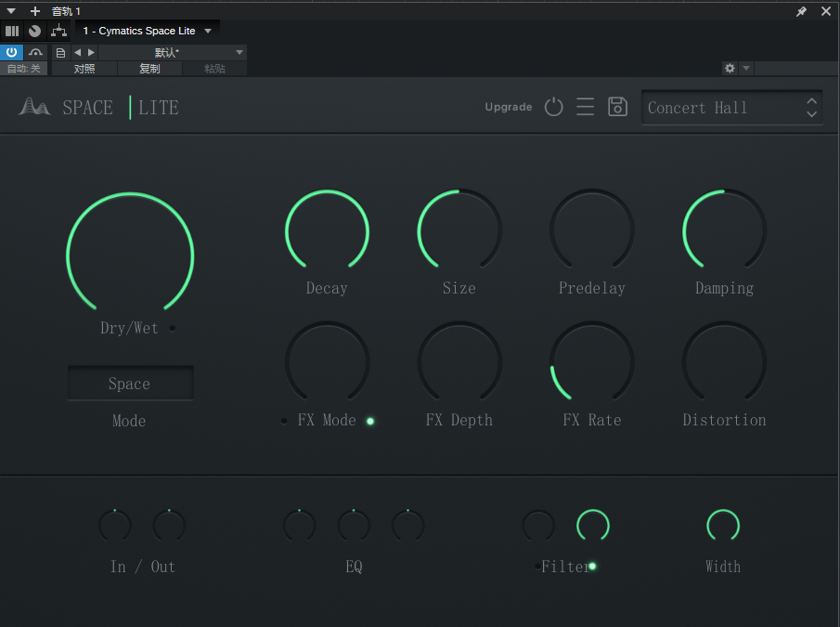Click the green-lit right Filter knob

point(592,525)
